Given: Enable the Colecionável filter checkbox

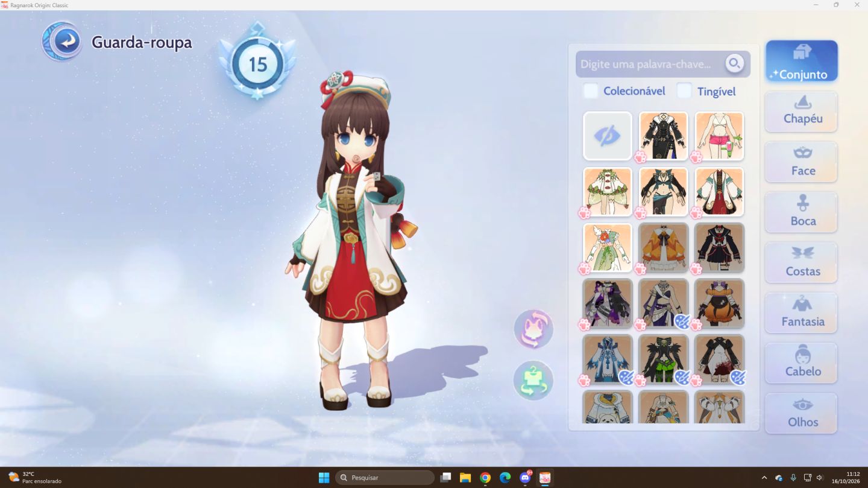Looking at the screenshot, I should [591, 91].
